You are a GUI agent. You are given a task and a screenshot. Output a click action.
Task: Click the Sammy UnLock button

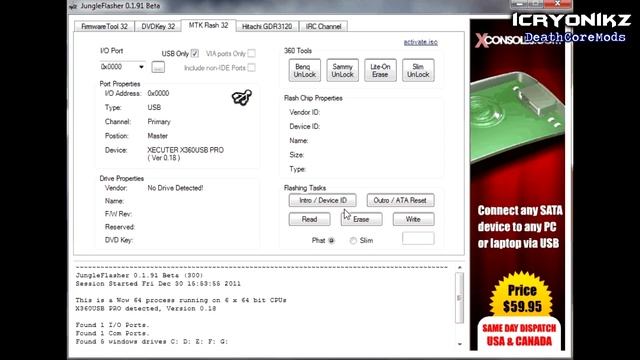pyautogui.click(x=342, y=70)
